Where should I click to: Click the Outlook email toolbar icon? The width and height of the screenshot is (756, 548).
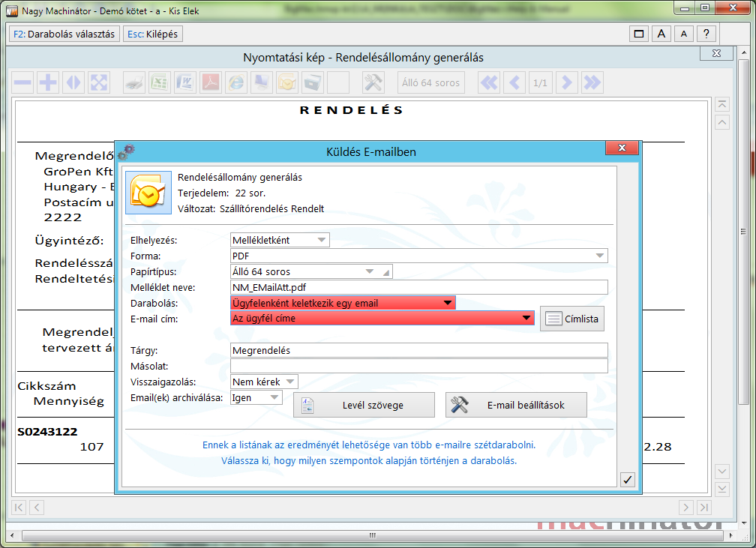coord(287,82)
